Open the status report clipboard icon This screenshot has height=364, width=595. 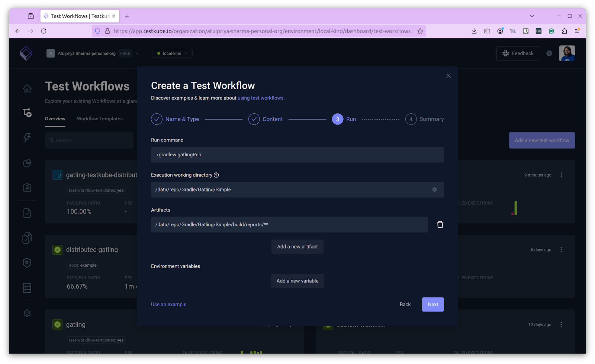[27, 188]
